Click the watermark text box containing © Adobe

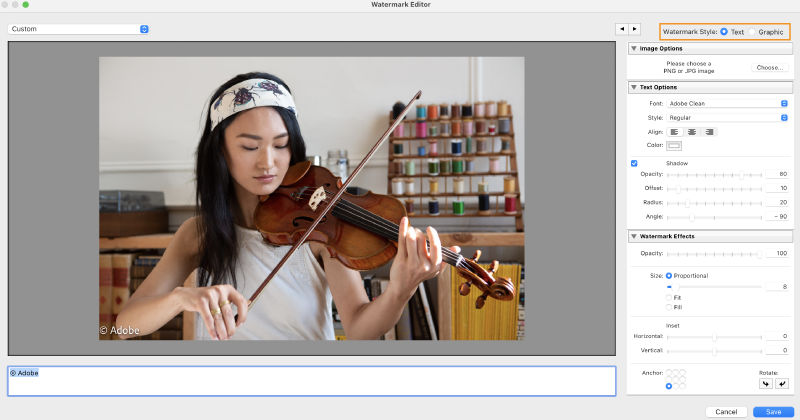point(312,381)
